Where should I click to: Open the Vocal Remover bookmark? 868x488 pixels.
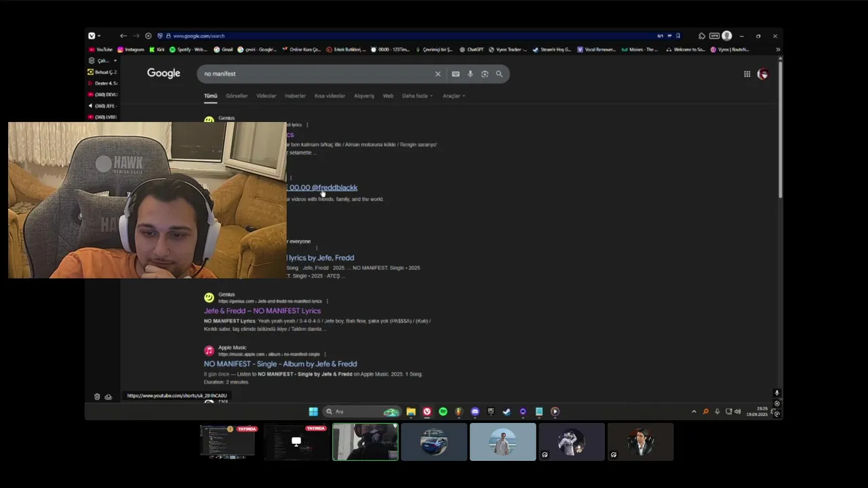click(x=596, y=49)
